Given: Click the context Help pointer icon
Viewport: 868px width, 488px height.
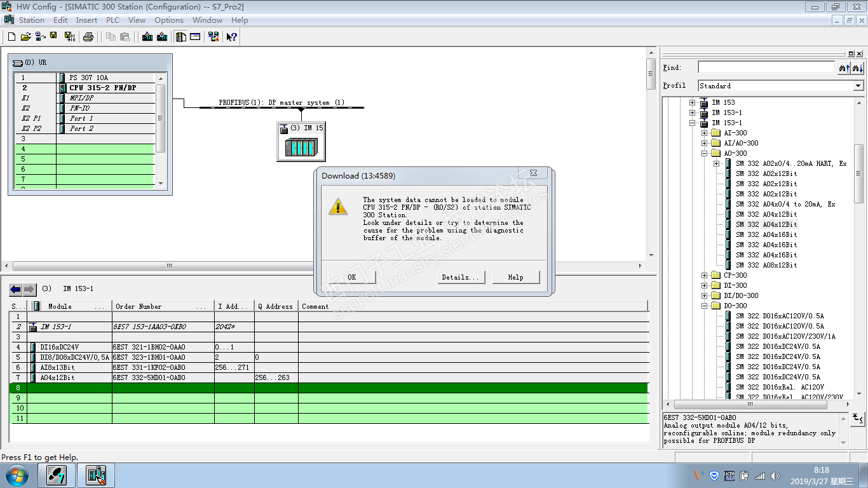Looking at the screenshot, I should 232,37.
